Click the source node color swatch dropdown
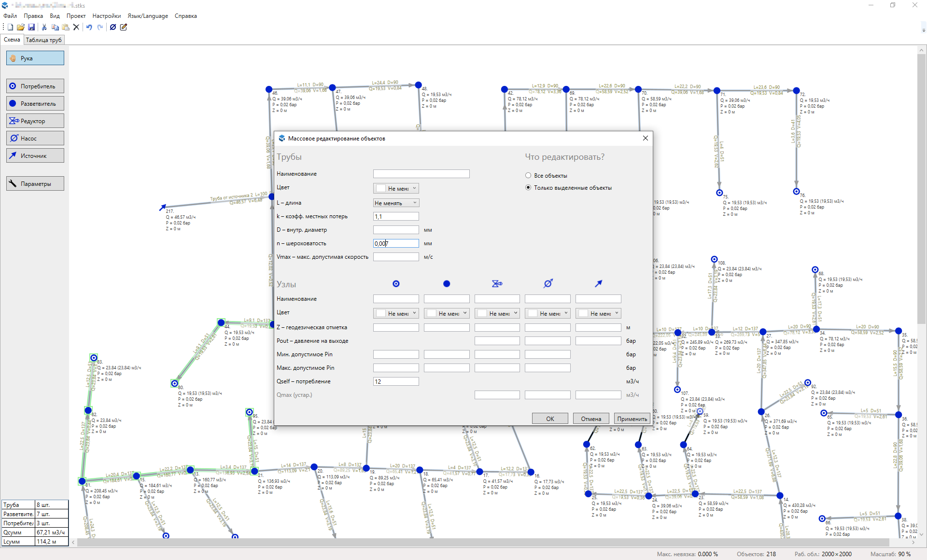Screen dimensions: 927x560 tap(598, 314)
